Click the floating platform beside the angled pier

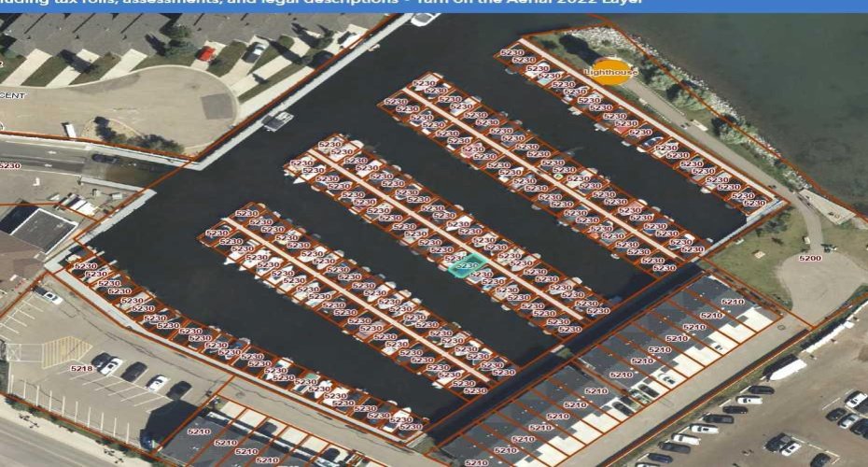tap(277, 120)
